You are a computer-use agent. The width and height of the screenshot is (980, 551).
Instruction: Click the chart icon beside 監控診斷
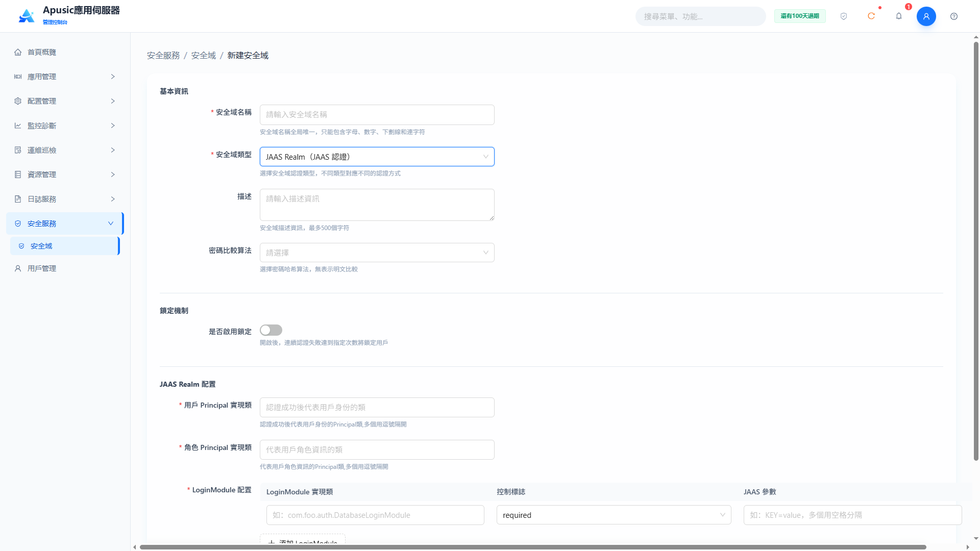(18, 126)
